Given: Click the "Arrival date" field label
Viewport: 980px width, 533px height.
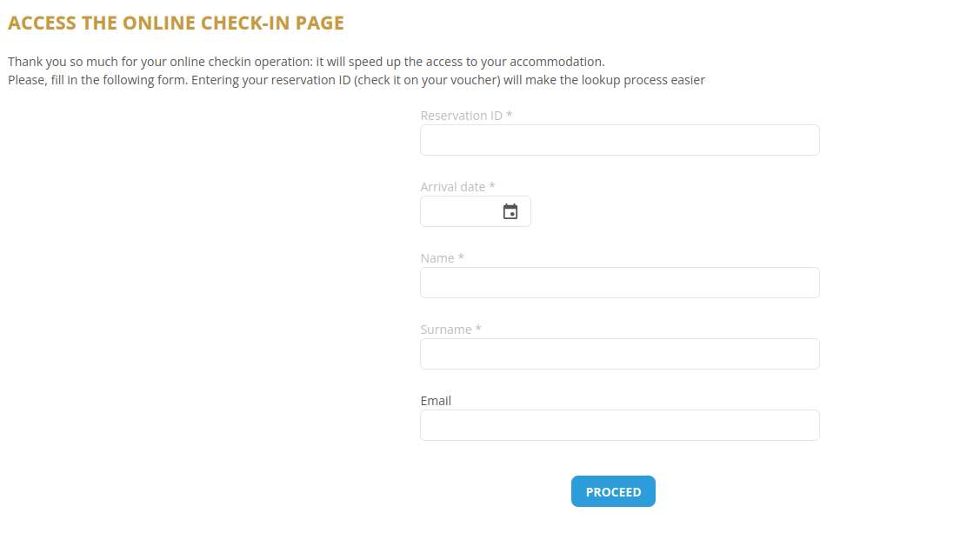Looking at the screenshot, I should pos(452,187).
